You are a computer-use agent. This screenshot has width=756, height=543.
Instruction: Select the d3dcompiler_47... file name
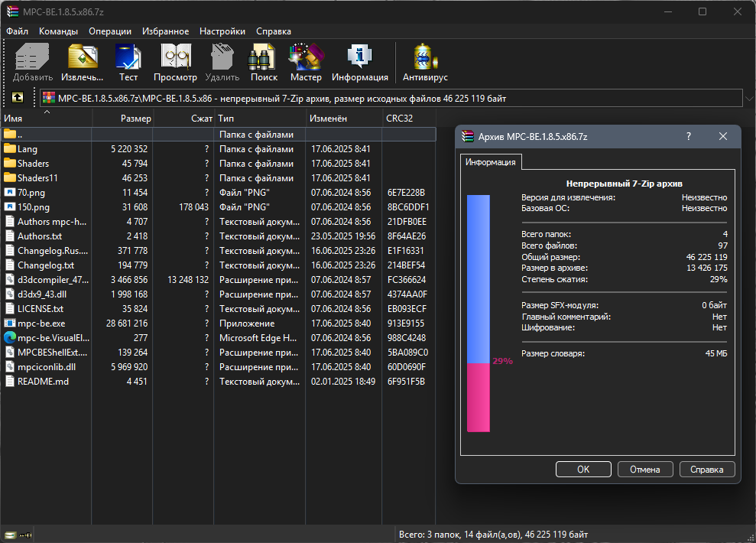tap(53, 280)
